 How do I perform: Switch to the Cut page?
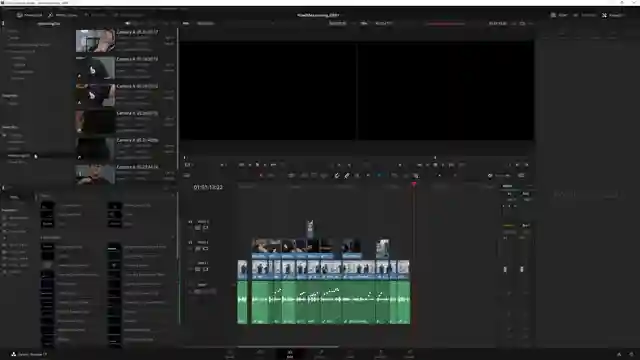click(x=260, y=354)
